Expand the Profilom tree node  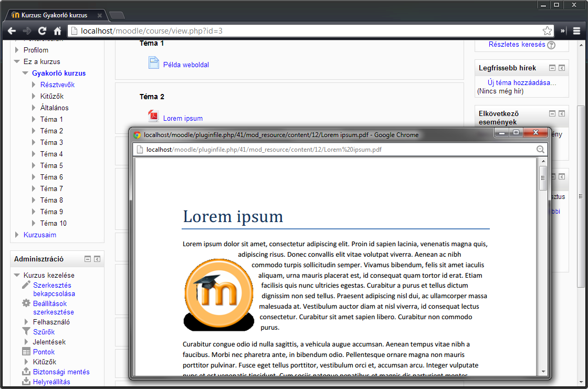(16, 50)
